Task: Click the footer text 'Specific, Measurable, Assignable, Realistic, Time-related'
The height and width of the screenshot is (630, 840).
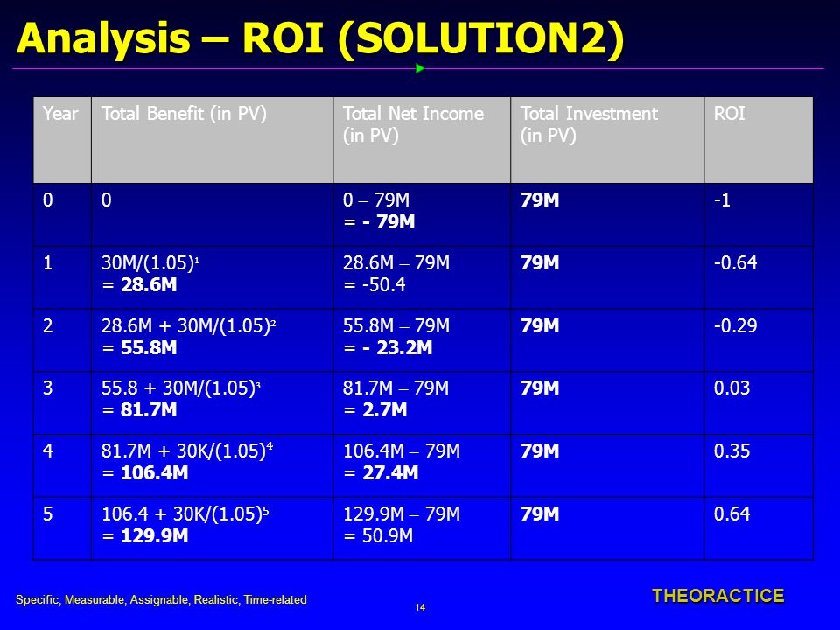Action: [x=161, y=600]
